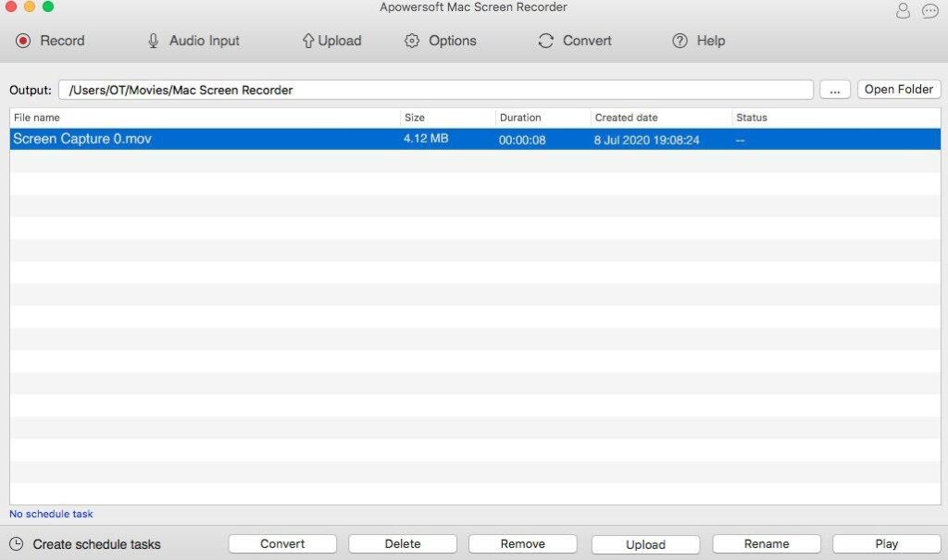Select the Convert label in top toolbar
This screenshot has width=948, height=560.
click(x=587, y=41)
